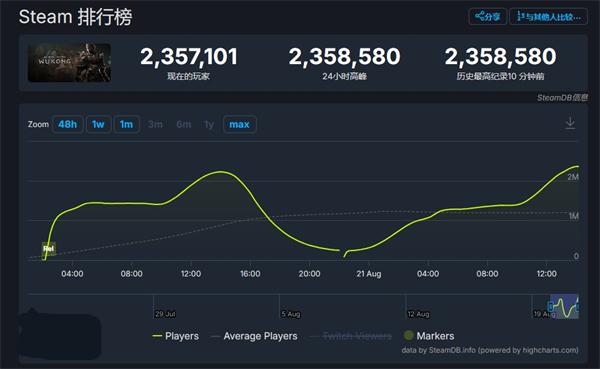Click the 24-hour peak value 2,358,580
This screenshot has width=600, height=369.
[344, 57]
